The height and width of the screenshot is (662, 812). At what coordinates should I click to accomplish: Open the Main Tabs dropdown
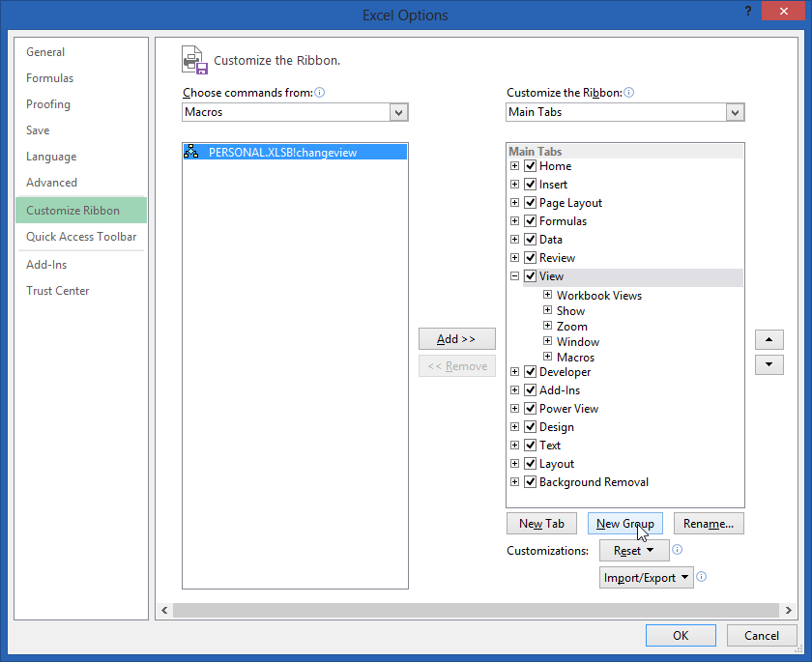736,112
